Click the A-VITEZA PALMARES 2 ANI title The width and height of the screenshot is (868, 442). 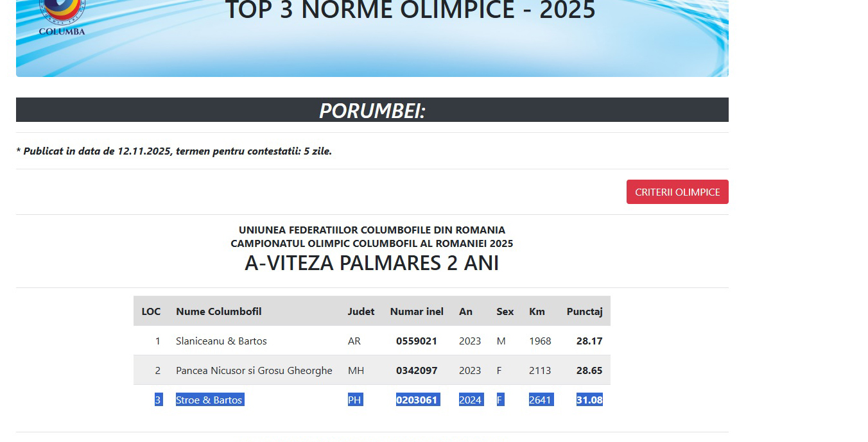click(372, 262)
